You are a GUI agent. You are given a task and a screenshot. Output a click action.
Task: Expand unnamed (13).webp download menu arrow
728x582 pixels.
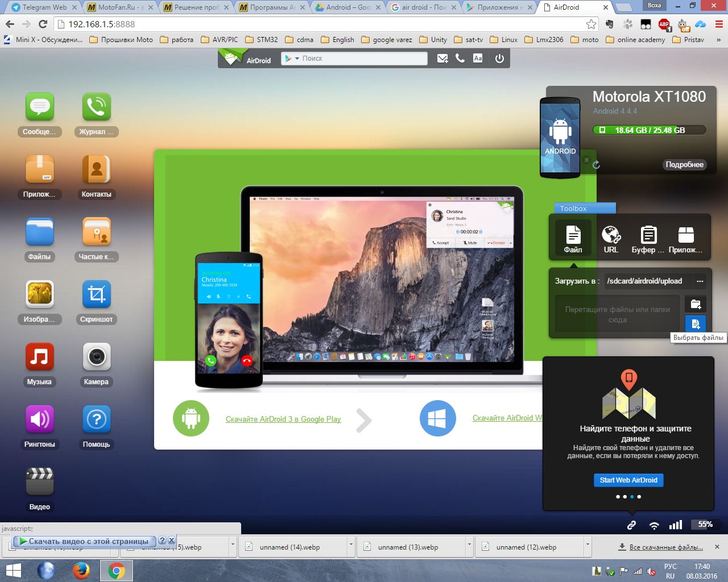(469, 547)
